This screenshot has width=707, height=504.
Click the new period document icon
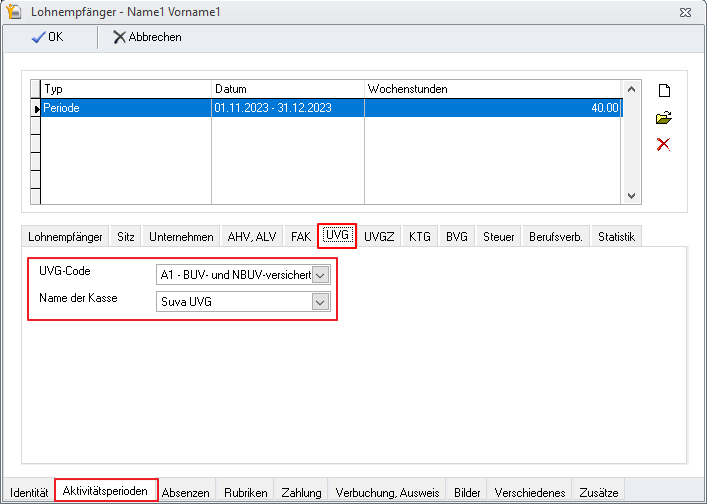coord(663,91)
